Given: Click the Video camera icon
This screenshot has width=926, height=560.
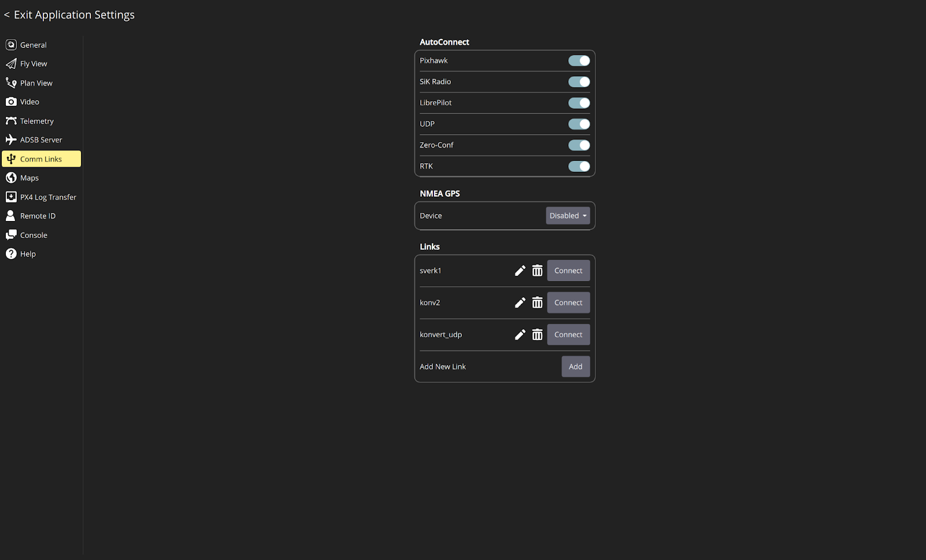Looking at the screenshot, I should 11,102.
